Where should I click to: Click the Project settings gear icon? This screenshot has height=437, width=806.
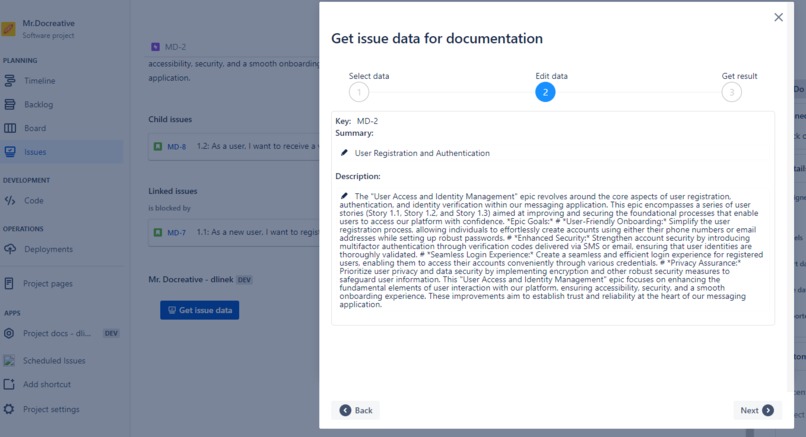click(9, 409)
